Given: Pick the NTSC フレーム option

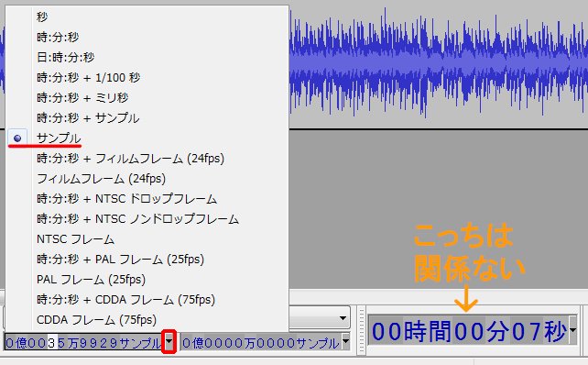Looking at the screenshot, I should [147, 239].
